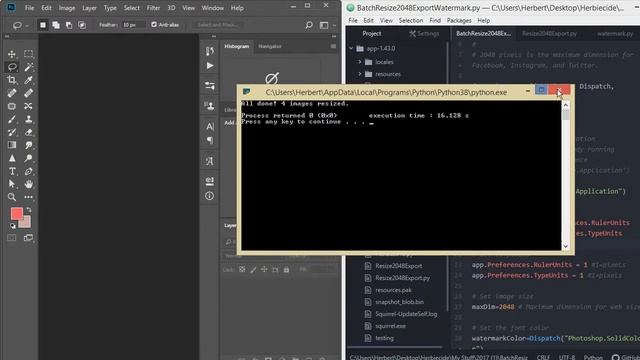This screenshot has height=360, width=640.
Task: Lock all on the layer padlock icon
Action: [287, 270]
